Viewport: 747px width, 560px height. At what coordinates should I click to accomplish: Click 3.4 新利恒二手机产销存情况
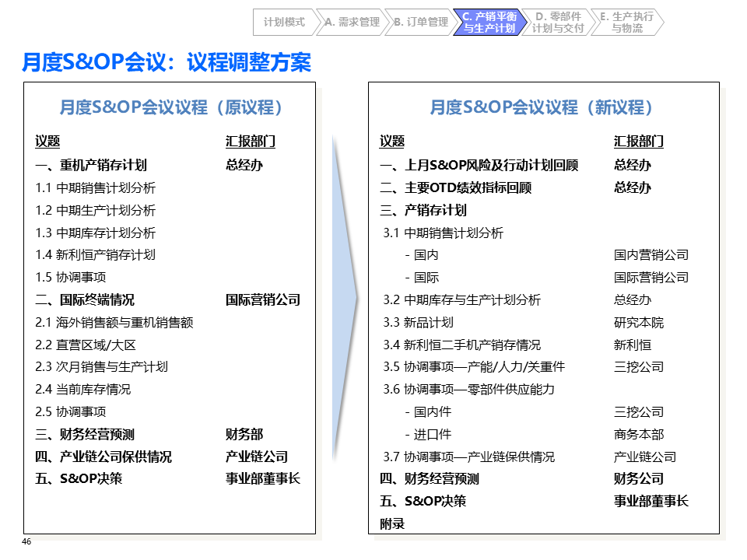[x=461, y=345]
